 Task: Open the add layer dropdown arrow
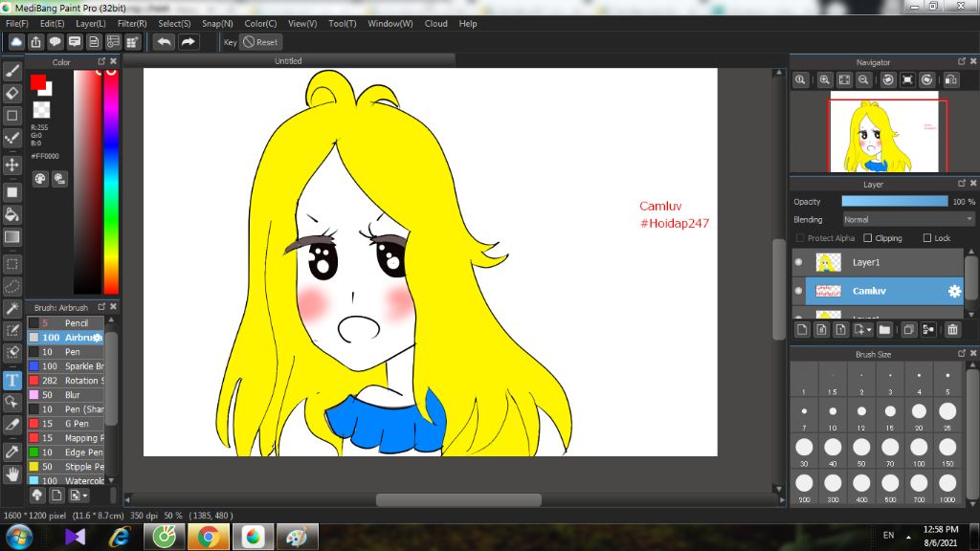click(864, 329)
